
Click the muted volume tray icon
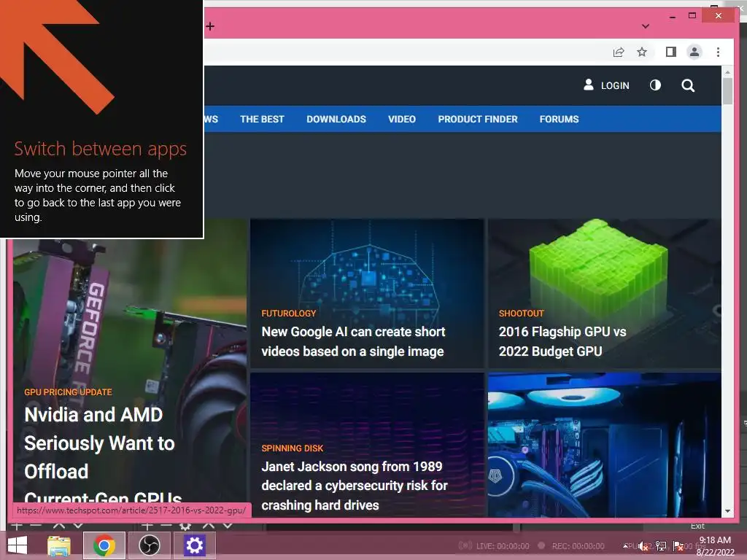click(x=643, y=546)
